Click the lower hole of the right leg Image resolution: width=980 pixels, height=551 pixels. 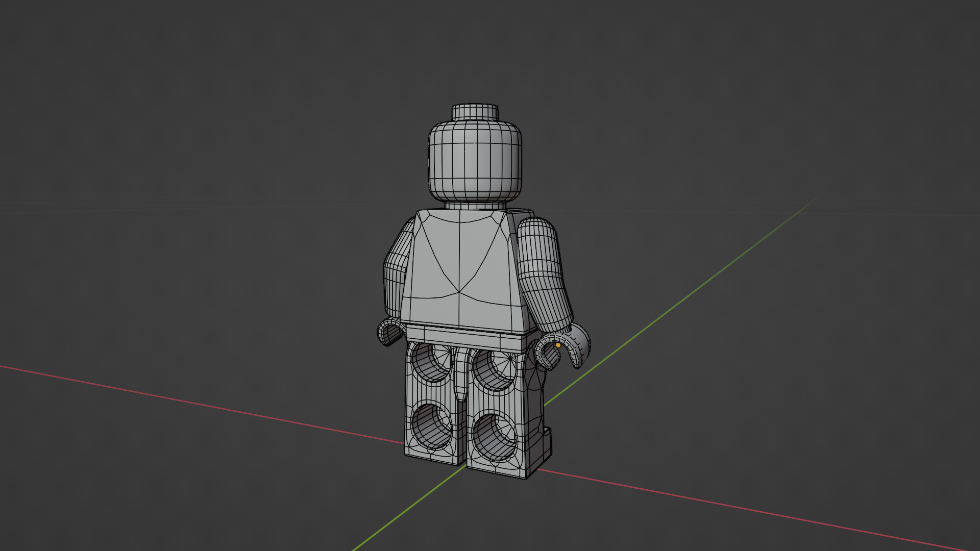(494, 436)
